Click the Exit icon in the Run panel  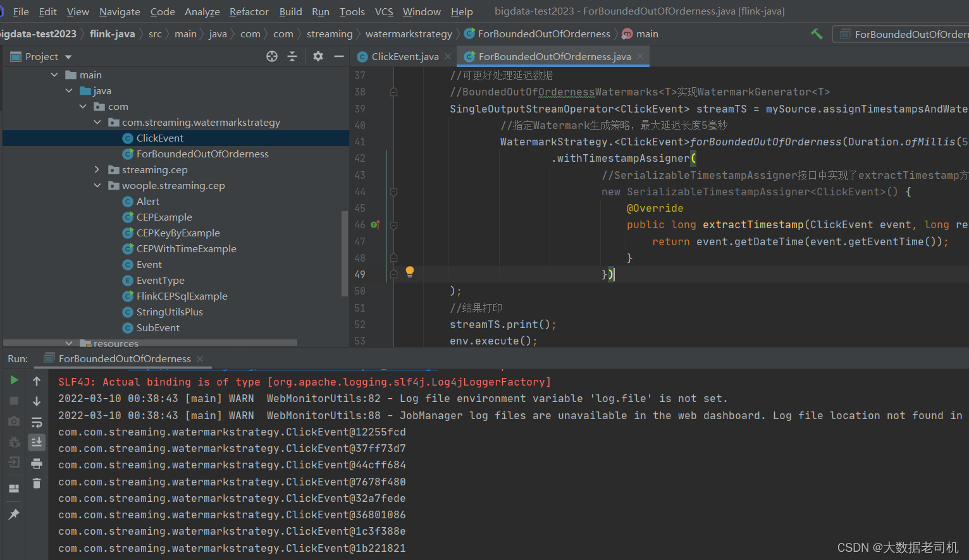pos(14,463)
